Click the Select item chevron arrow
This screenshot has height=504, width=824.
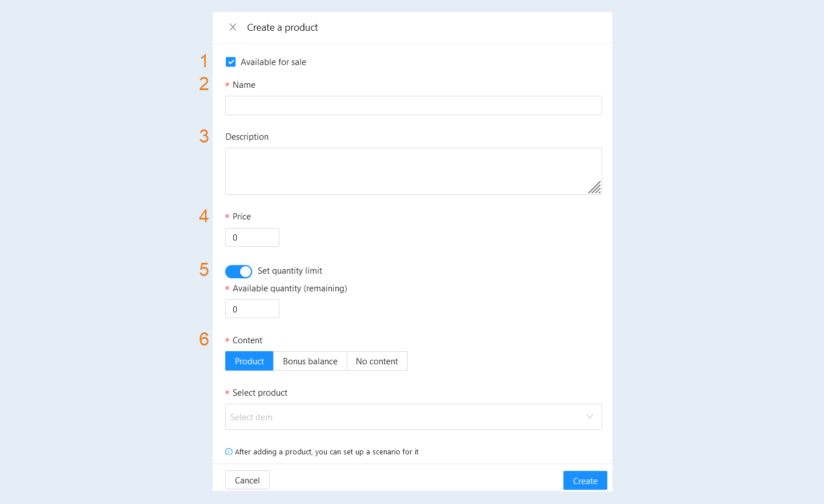click(x=590, y=417)
